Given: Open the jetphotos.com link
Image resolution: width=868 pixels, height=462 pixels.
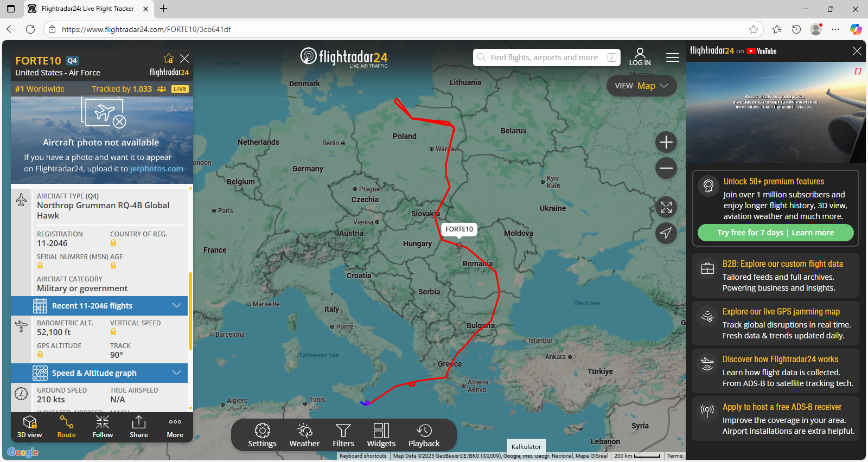Looking at the screenshot, I should (156, 169).
